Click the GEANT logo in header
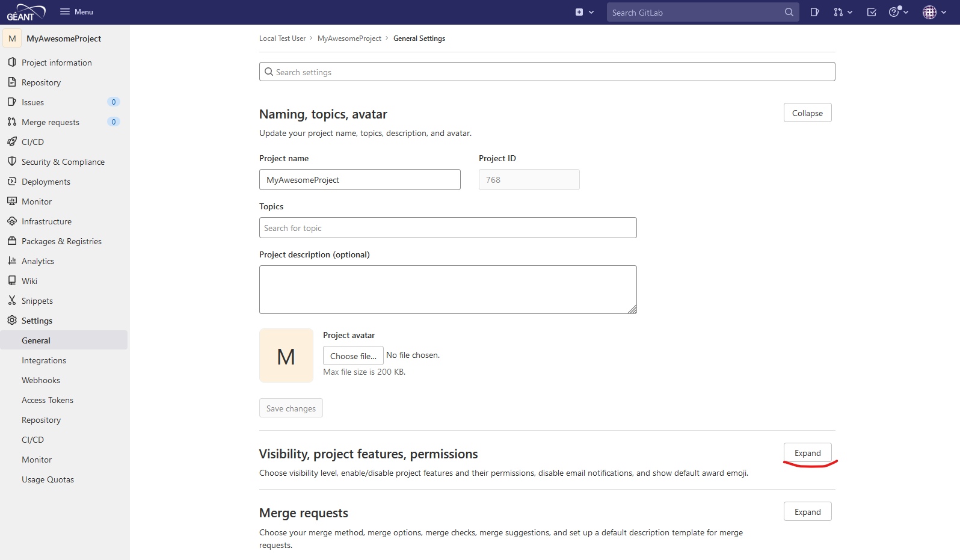This screenshot has width=960, height=560. (26, 12)
